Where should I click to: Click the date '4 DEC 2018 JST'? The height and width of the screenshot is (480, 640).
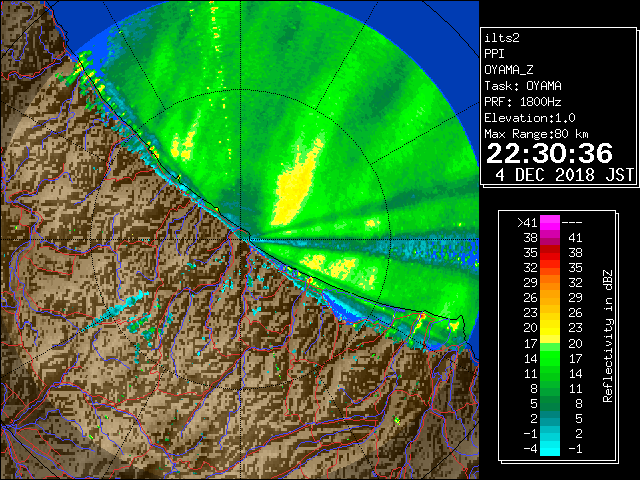point(564,175)
